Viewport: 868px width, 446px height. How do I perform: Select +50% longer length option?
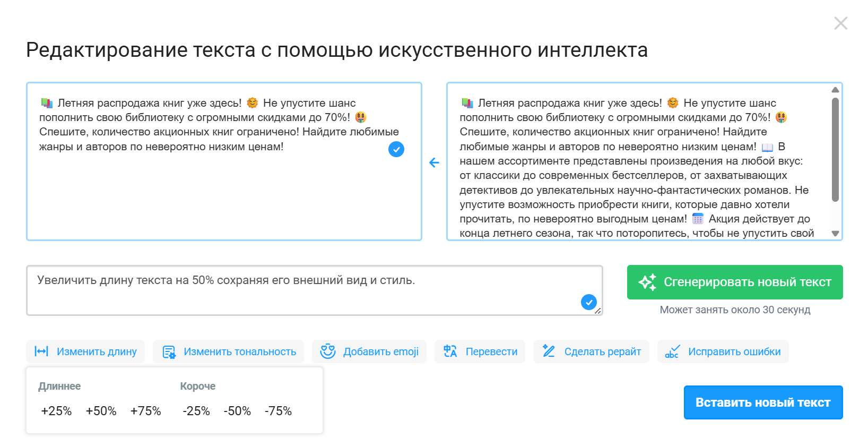click(101, 411)
